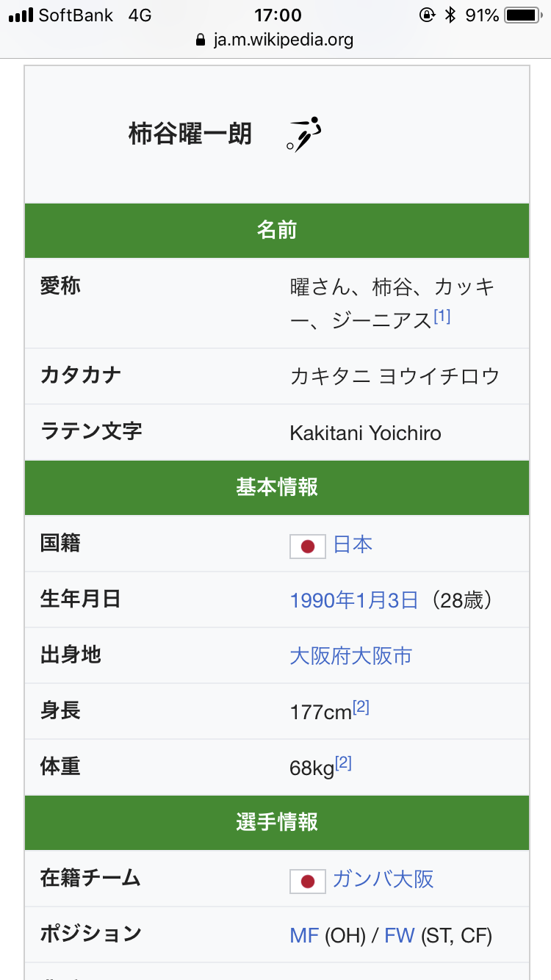
Task: Tap the lock icon in the address bar
Action: coord(201,40)
